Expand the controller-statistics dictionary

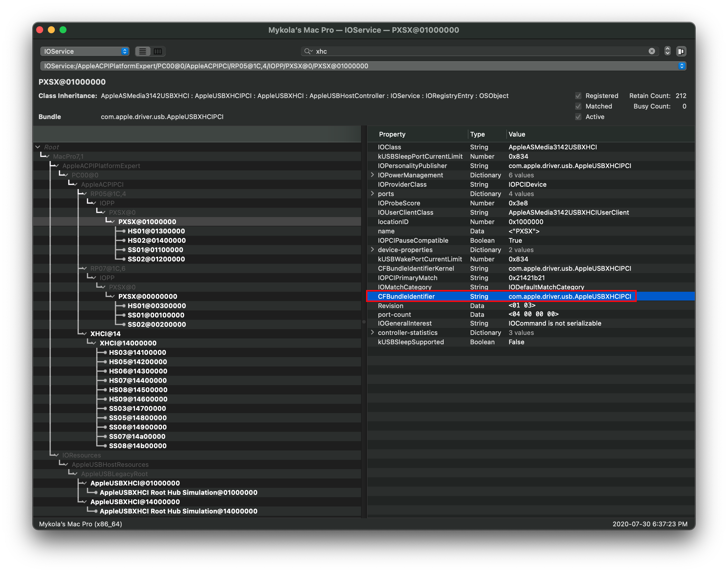tap(372, 333)
